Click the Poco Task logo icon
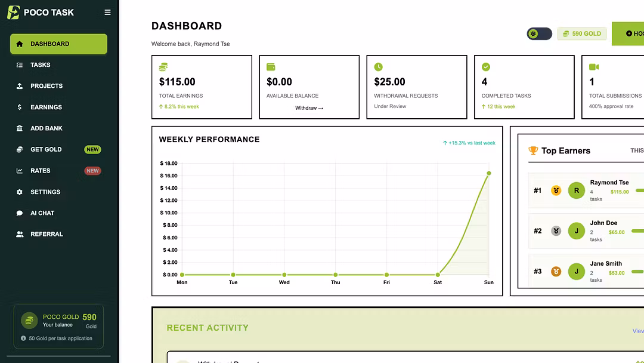The image size is (644, 363). point(13,13)
